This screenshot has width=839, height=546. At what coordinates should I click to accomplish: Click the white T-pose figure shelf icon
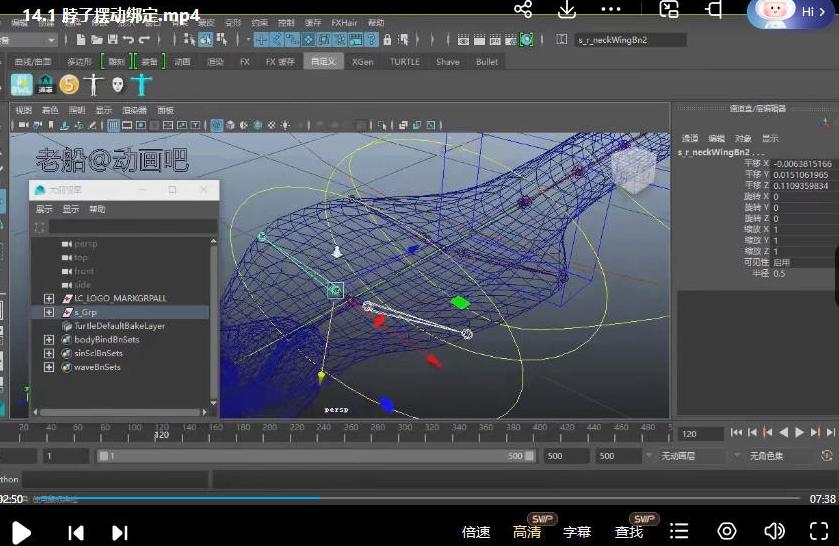(x=94, y=85)
